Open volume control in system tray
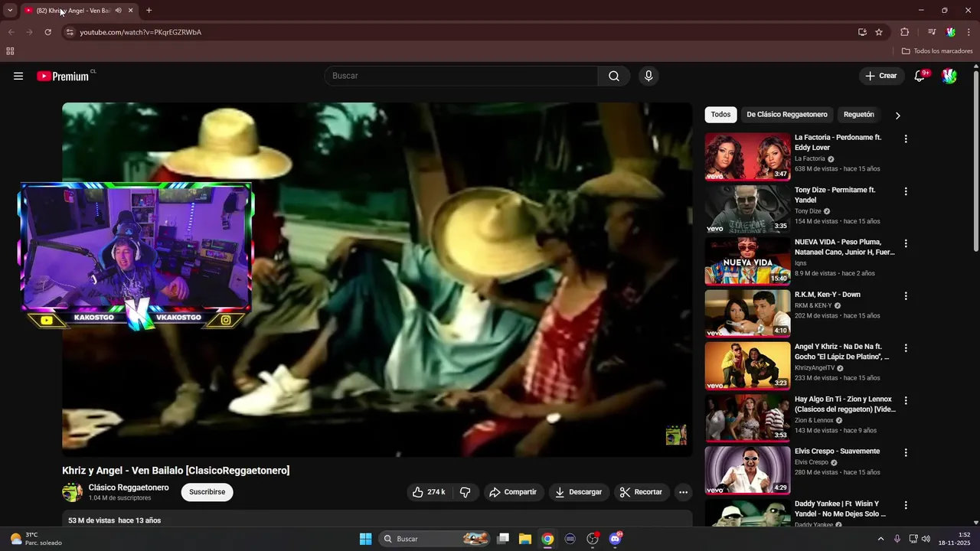Screen dimensions: 980x551 tap(926, 539)
